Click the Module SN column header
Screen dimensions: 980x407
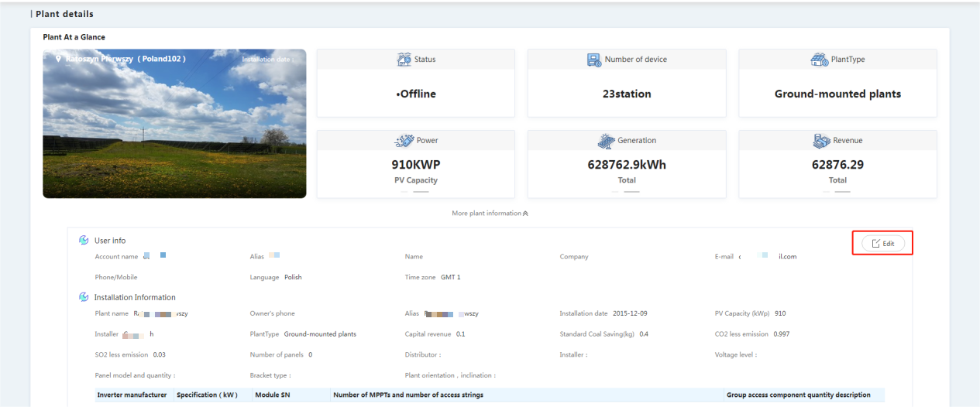click(273, 395)
